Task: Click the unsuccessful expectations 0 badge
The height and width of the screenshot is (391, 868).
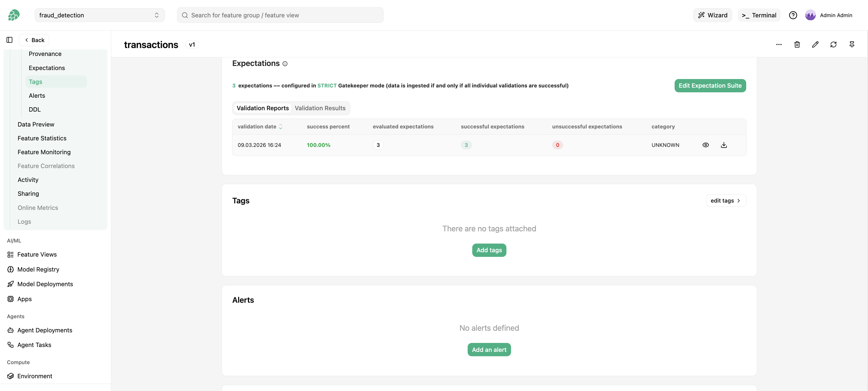Action: coord(557,145)
